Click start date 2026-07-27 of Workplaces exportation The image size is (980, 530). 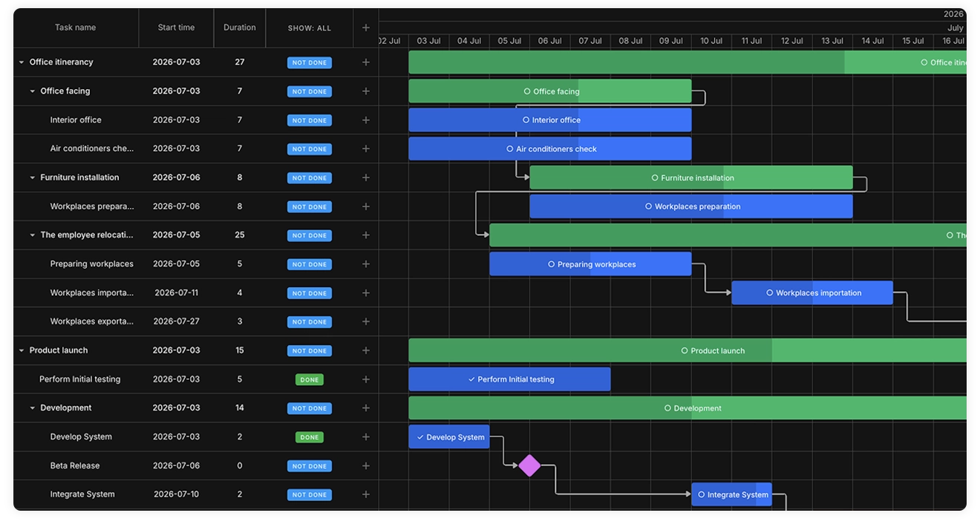pyautogui.click(x=177, y=321)
